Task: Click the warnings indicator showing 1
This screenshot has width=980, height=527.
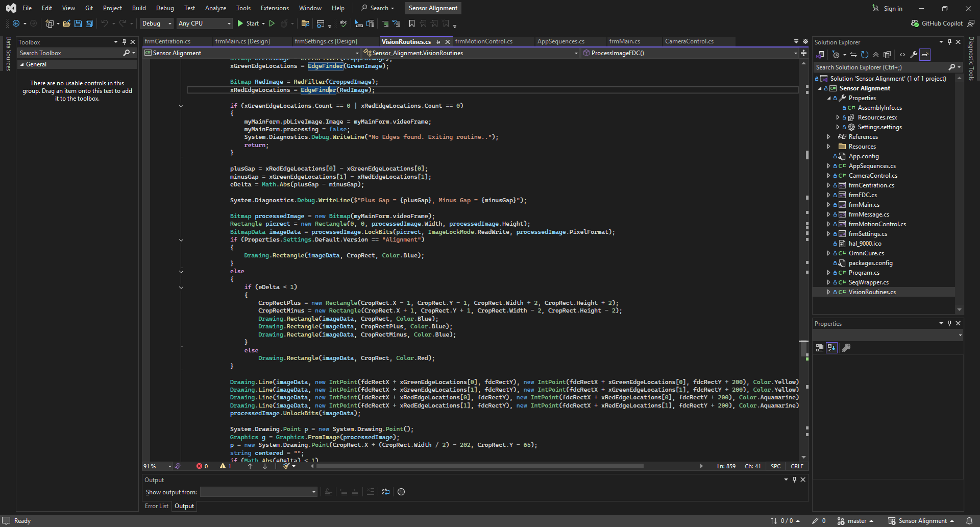Action: pos(226,466)
